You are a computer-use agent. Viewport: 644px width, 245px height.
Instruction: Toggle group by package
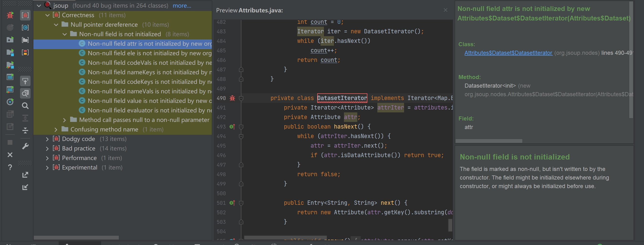25,40
